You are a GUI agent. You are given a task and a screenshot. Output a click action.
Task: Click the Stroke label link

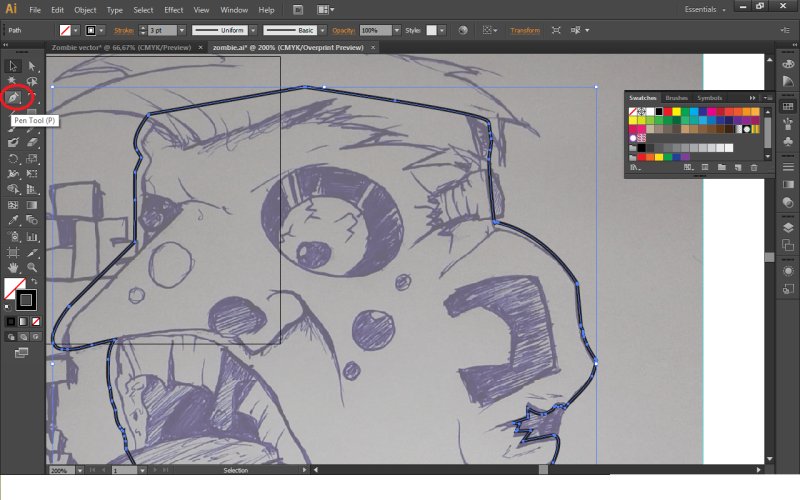124,31
